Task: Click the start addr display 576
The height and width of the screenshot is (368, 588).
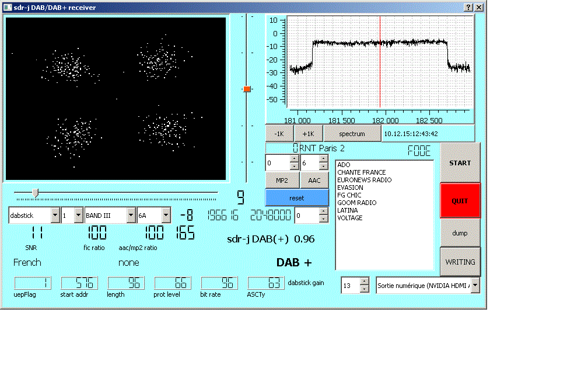Action: point(79,283)
